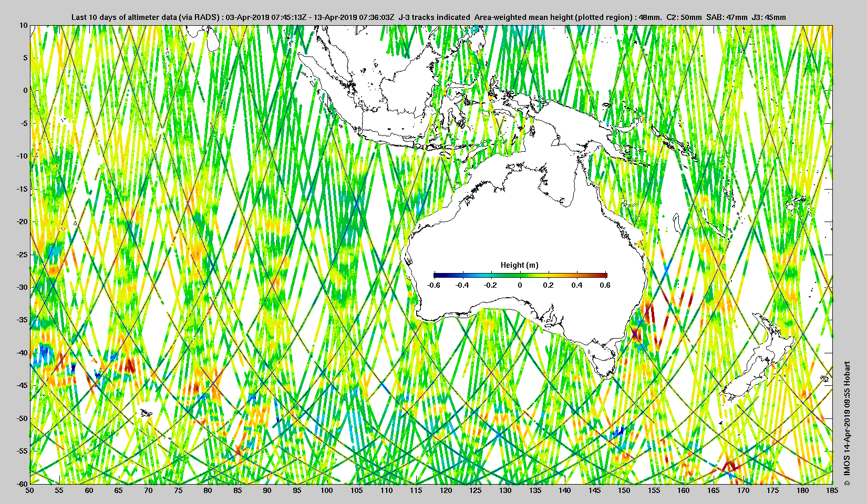This screenshot has height=504, width=867.
Task: Click longitude axis label 100
Action: tap(327, 490)
